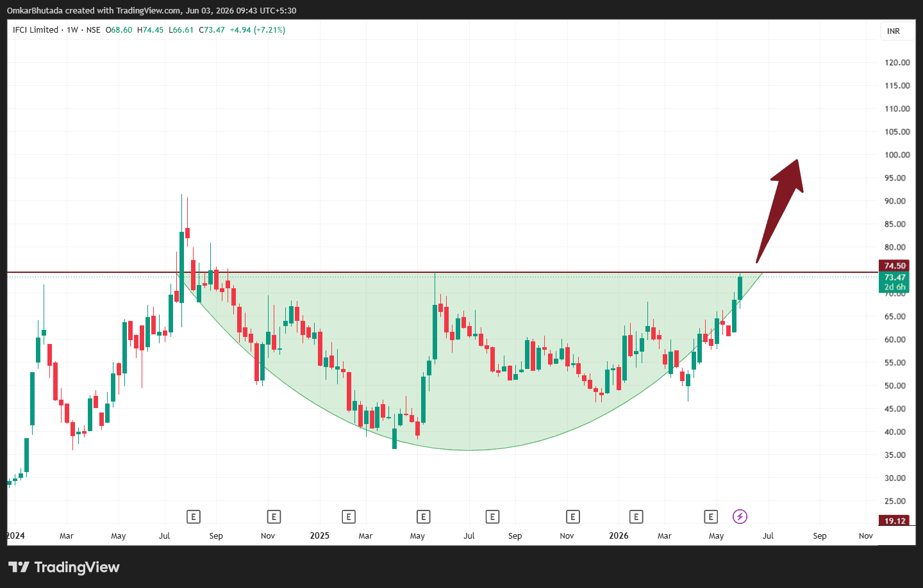Screen dimensions: 923x588
Task: Click the IFCI Limited symbol title
Action: (x=36, y=29)
